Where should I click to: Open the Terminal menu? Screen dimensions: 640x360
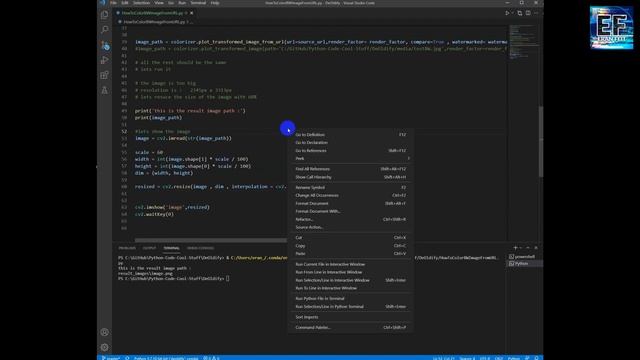point(198,3)
